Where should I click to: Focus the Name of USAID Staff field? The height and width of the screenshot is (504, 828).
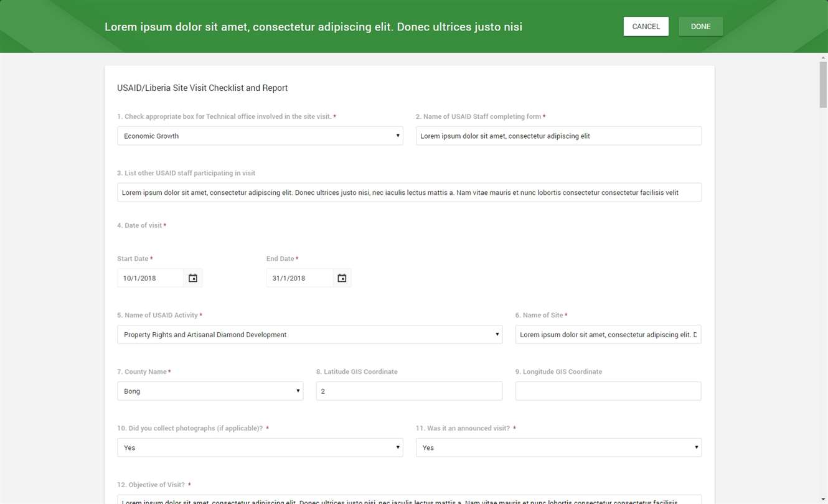(x=558, y=136)
